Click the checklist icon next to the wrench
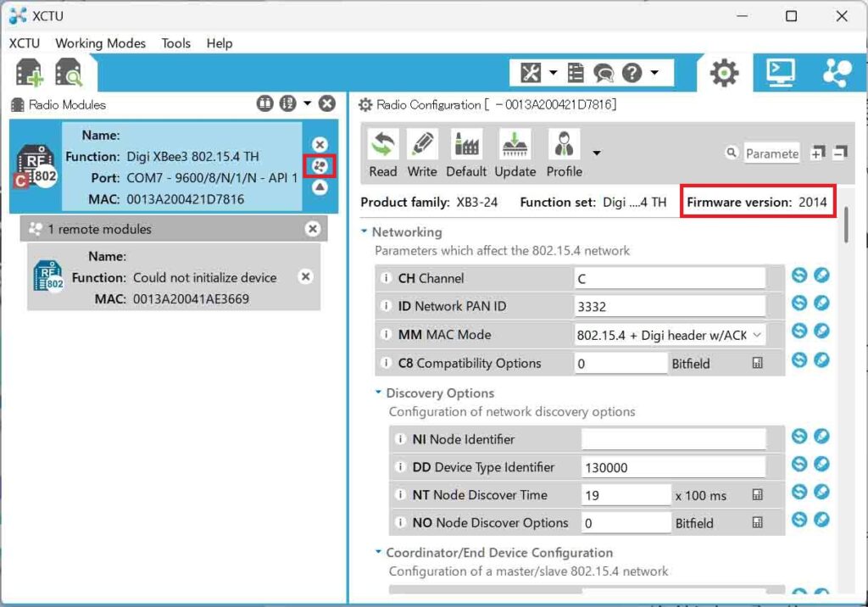The height and width of the screenshot is (607, 868). tap(576, 73)
